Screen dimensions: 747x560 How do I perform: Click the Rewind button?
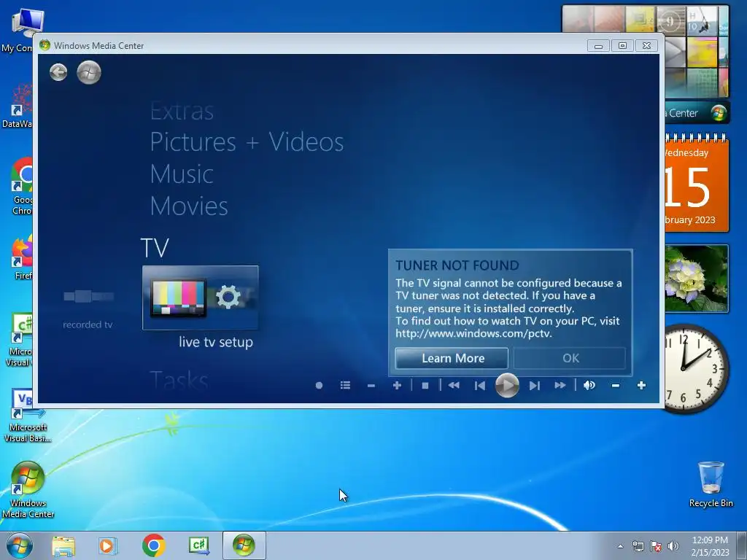click(x=454, y=385)
